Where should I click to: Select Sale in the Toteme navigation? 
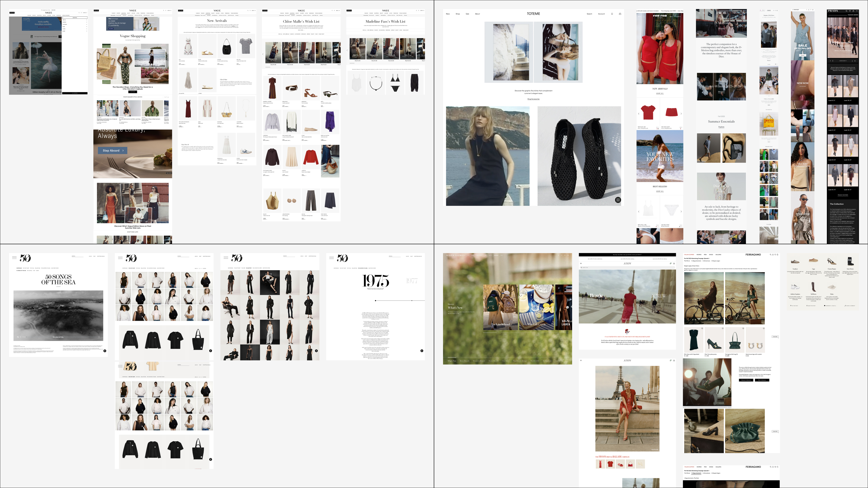[x=467, y=14]
